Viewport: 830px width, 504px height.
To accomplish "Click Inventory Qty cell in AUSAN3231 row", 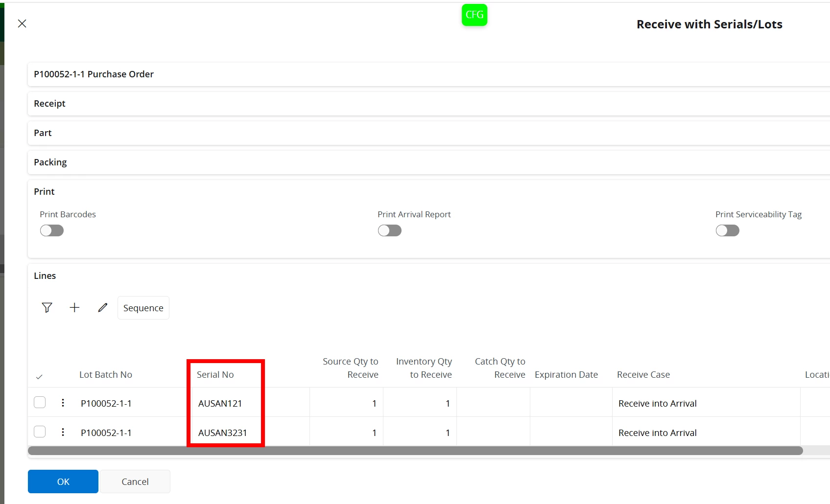I will (420, 432).
